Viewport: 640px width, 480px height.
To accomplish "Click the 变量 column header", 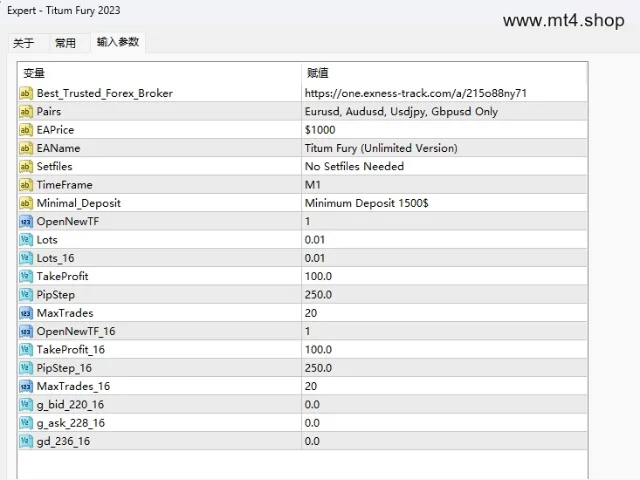I will (160, 73).
